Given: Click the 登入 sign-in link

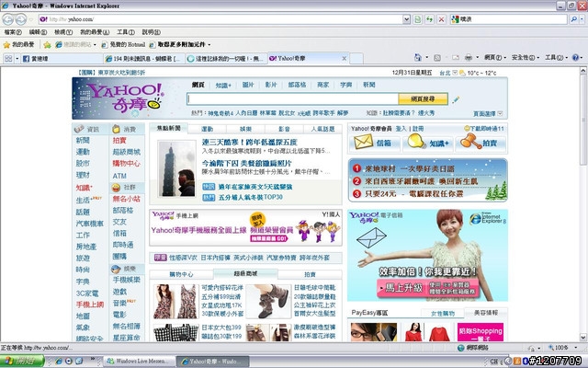Looking at the screenshot, I should point(401,129).
